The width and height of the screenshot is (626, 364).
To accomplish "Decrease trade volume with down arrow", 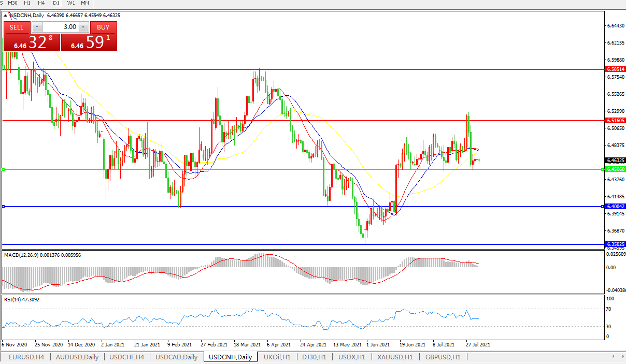I will point(37,27).
